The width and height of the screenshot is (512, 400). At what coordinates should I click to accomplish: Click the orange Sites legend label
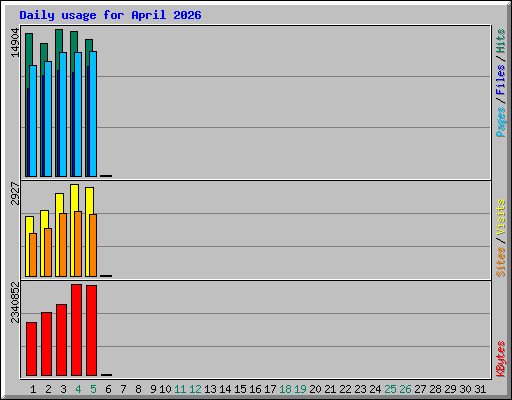coord(500,262)
